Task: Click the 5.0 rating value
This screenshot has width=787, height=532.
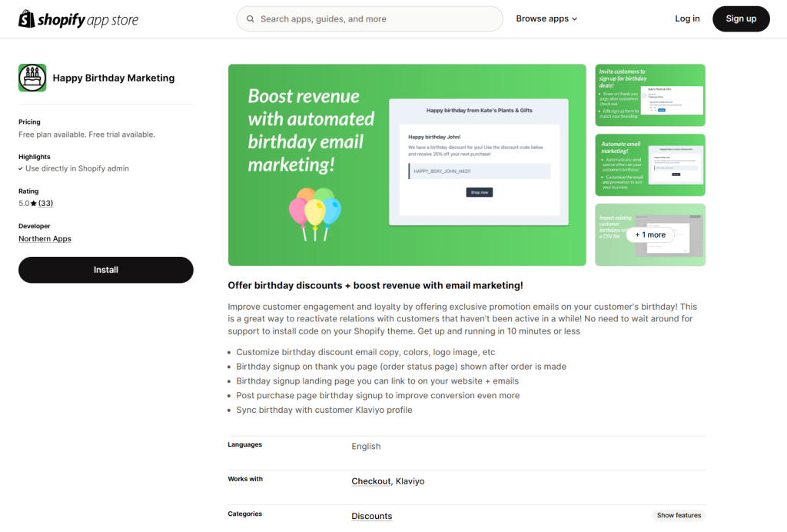Action: [24, 203]
